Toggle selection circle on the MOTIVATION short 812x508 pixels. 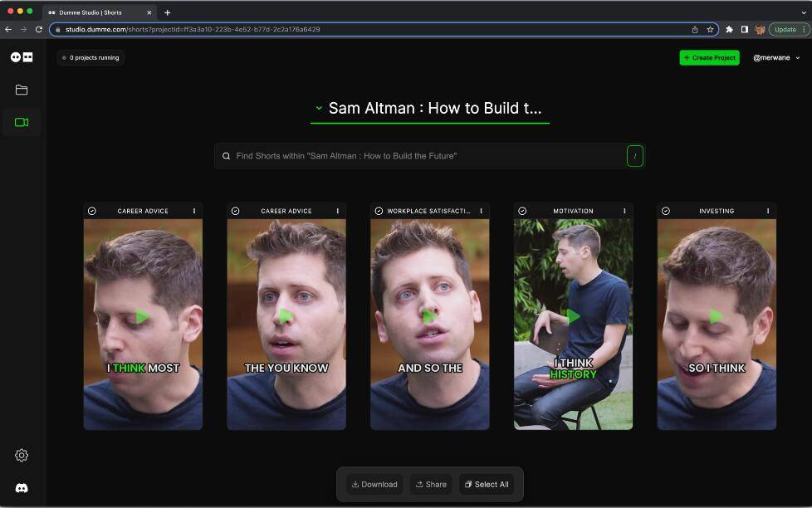click(522, 211)
